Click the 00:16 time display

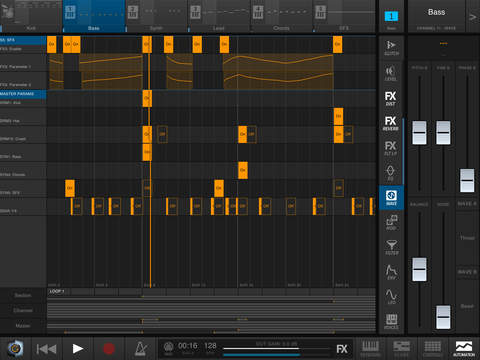tap(188, 346)
